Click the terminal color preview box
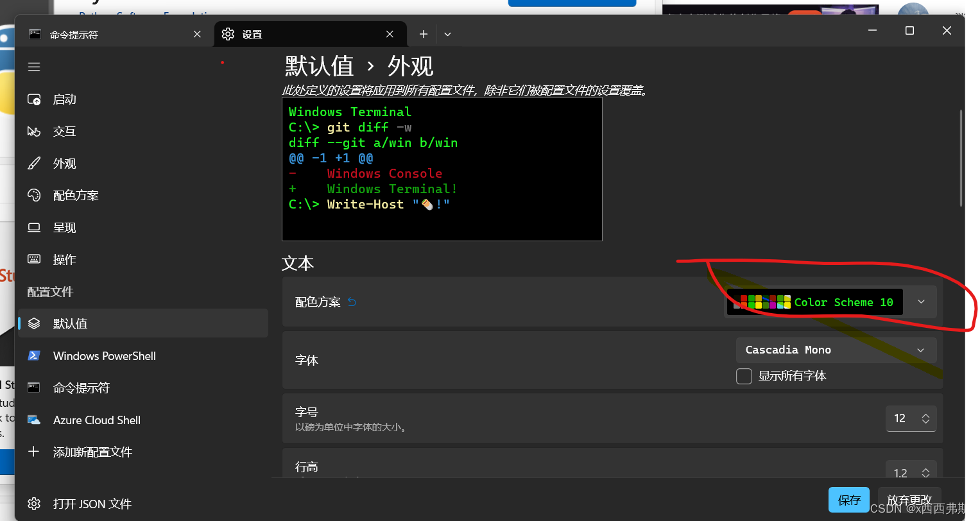The image size is (980, 521). point(442,169)
